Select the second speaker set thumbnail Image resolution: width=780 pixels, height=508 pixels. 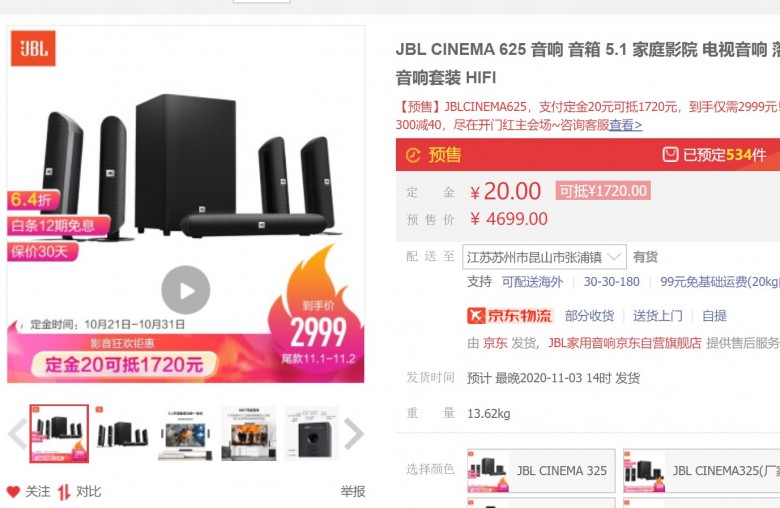(x=122, y=433)
